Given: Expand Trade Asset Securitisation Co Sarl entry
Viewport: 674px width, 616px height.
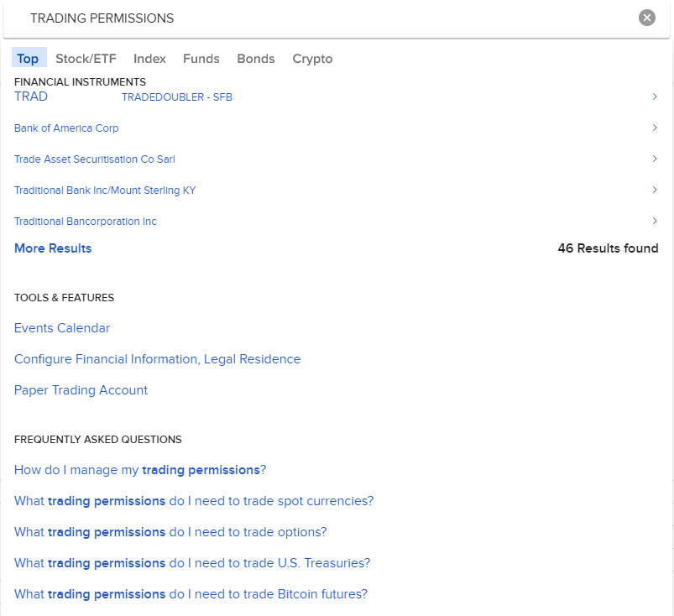Looking at the screenshot, I should click(x=655, y=159).
